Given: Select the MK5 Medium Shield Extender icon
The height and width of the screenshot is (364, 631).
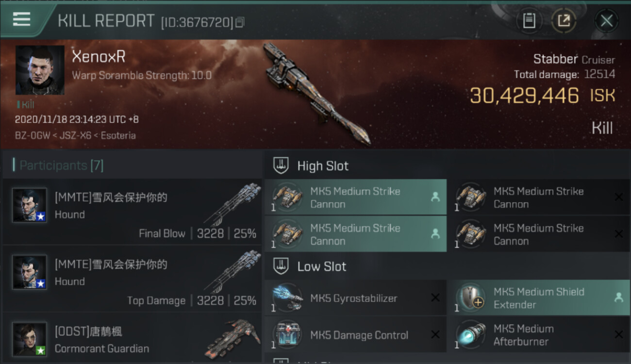Looking at the screenshot, I should [471, 298].
